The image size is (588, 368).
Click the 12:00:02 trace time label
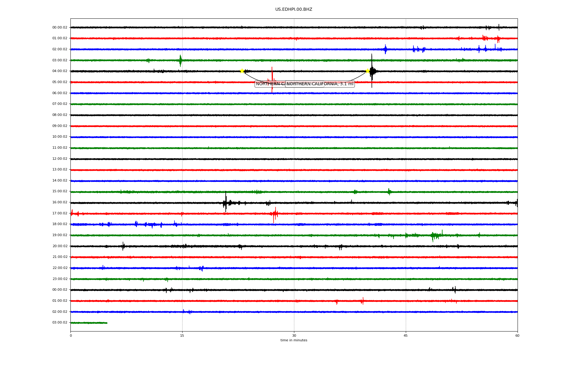pyautogui.click(x=60, y=159)
